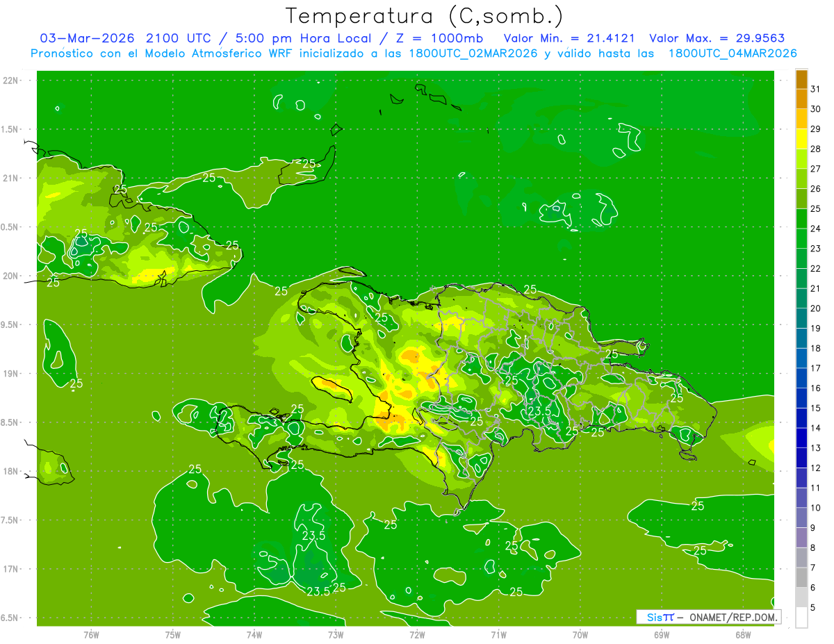The image size is (834, 644).
Task: Click the '22N' latitude axis label
Action: tap(12, 80)
